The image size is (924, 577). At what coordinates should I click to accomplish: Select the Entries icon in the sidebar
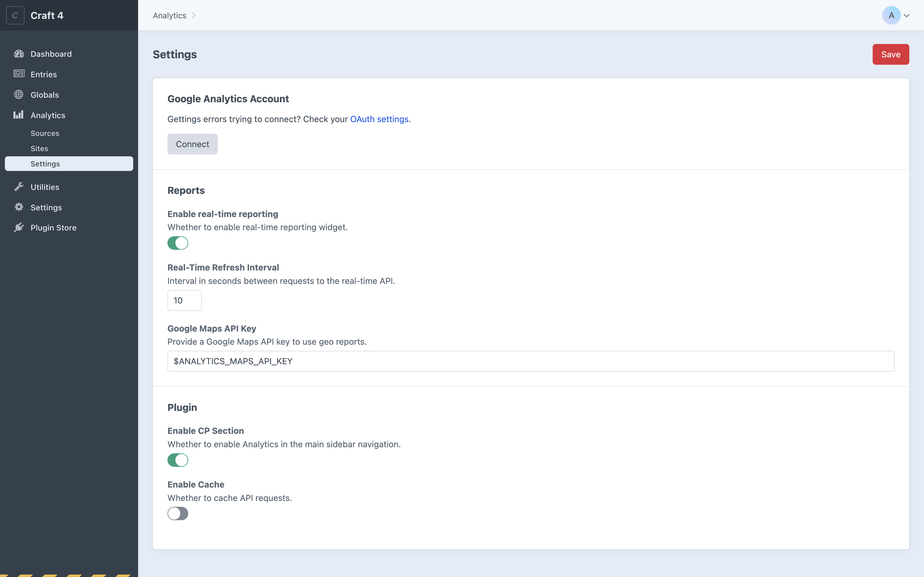20,74
